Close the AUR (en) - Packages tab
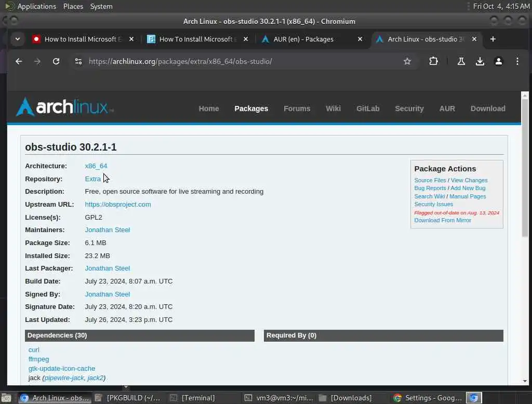 coord(360,39)
